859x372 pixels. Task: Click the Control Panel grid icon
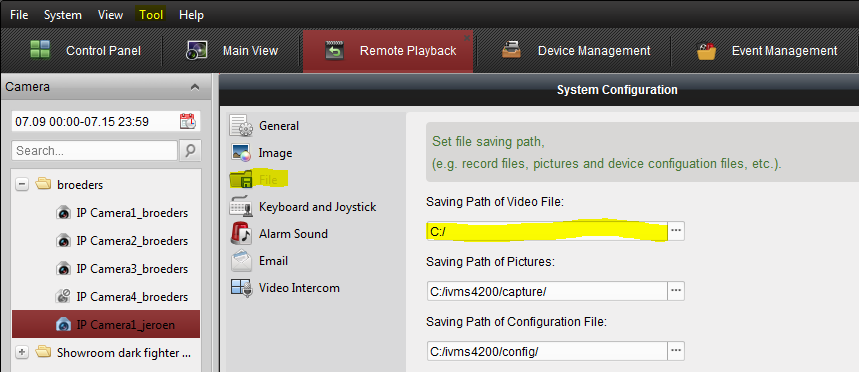click(40, 50)
